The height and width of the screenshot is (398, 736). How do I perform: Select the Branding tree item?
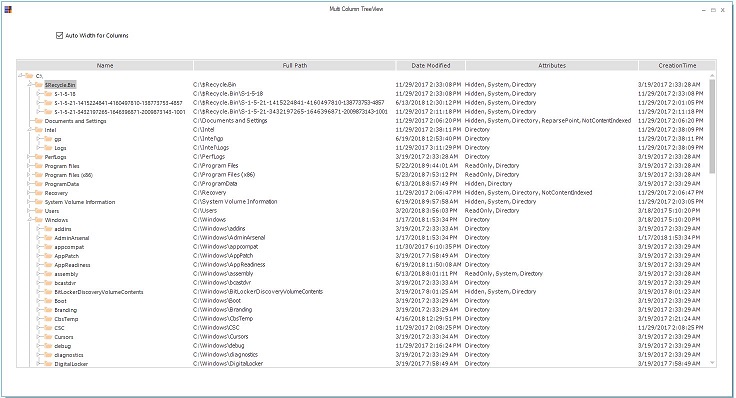pyautogui.click(x=66, y=310)
